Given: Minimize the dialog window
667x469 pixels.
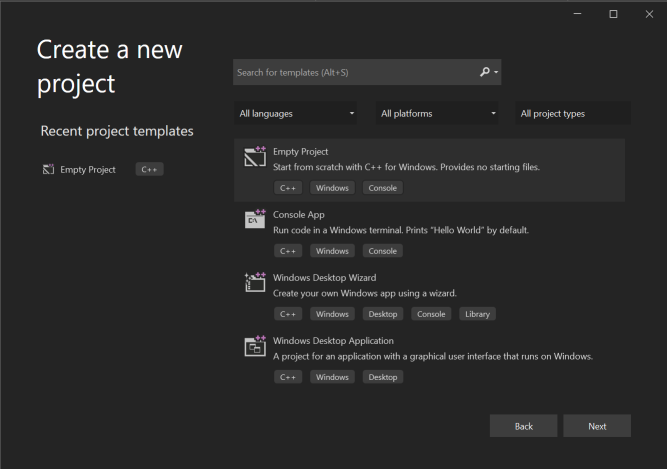Looking at the screenshot, I should (577, 14).
